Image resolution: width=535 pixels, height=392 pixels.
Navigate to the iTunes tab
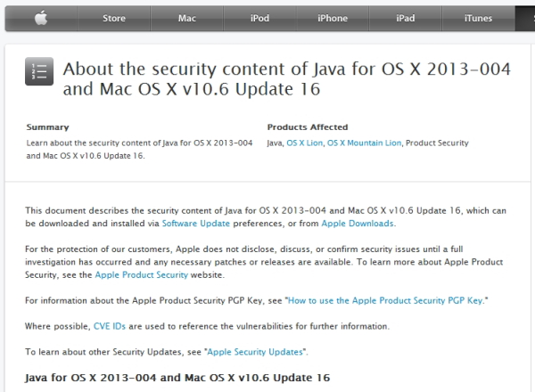pos(478,18)
